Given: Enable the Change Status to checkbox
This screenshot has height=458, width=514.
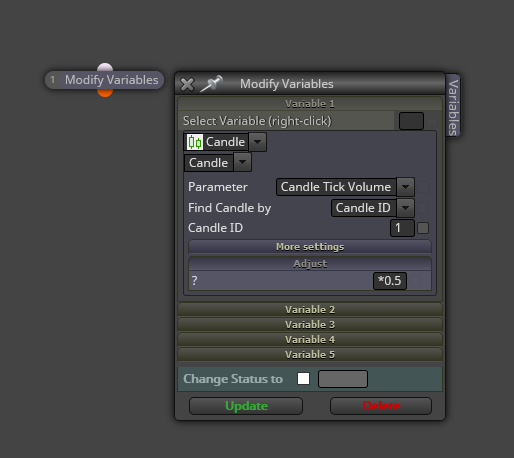Looking at the screenshot, I should (303, 379).
